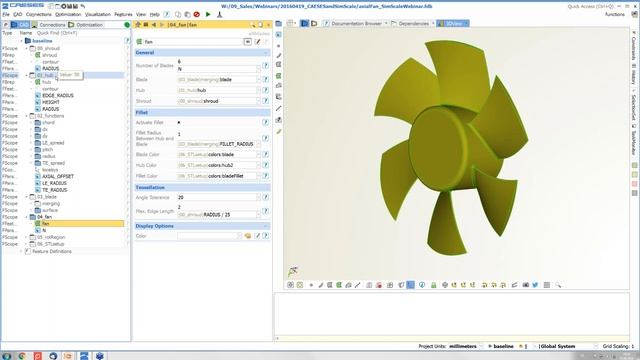Click the Chrome icon in Windows taskbar
The width and height of the screenshot is (640, 360).
point(22,356)
